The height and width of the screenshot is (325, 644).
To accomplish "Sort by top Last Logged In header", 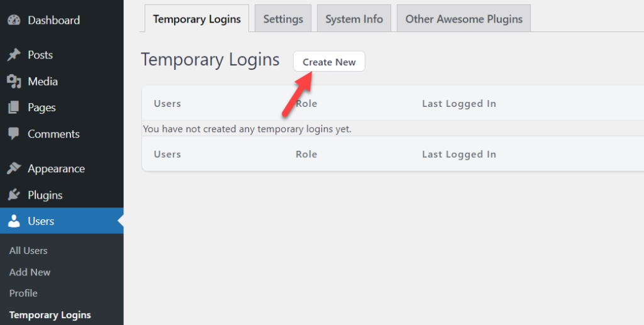I will (x=458, y=103).
